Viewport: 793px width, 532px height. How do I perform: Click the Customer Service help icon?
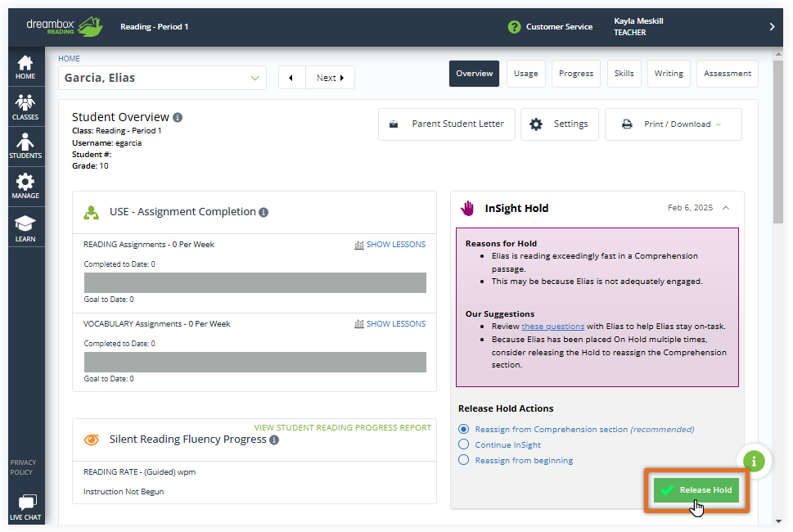[514, 26]
